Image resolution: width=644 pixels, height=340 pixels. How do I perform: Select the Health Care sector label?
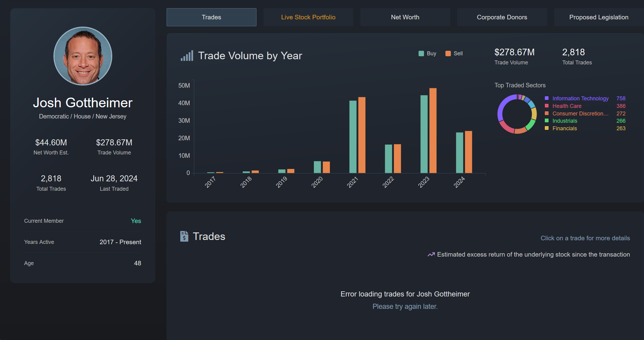point(567,106)
